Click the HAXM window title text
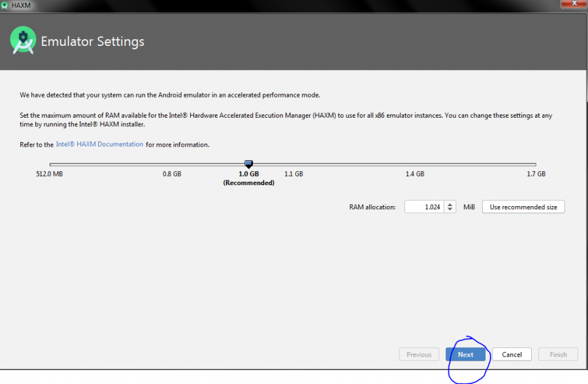The width and height of the screenshot is (588, 384). [x=21, y=5]
